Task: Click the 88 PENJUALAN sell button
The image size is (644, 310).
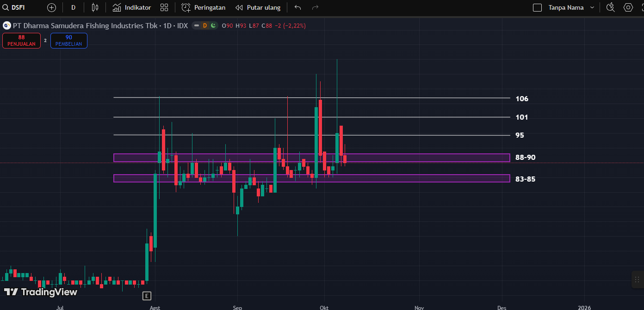Action: coord(21,41)
